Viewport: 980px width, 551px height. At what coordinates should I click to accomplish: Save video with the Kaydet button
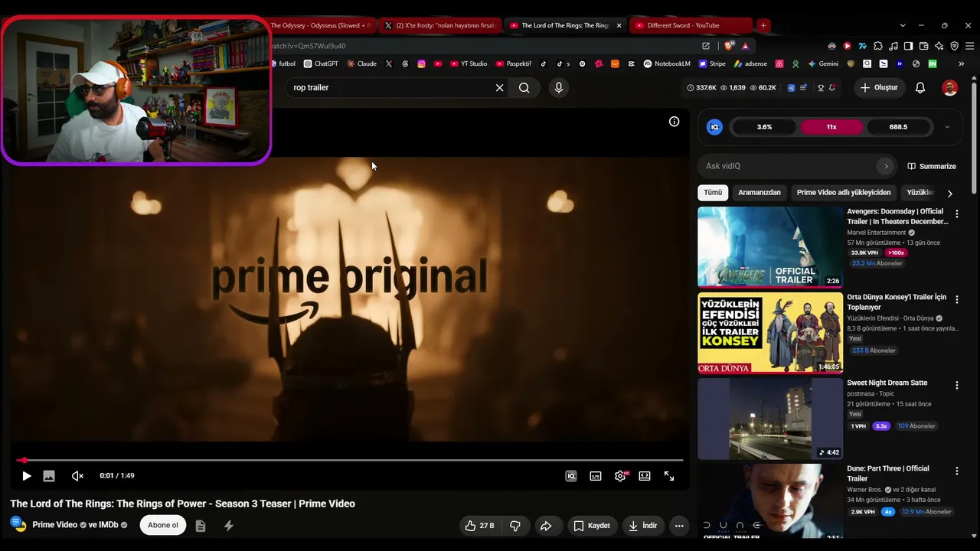[x=592, y=526]
